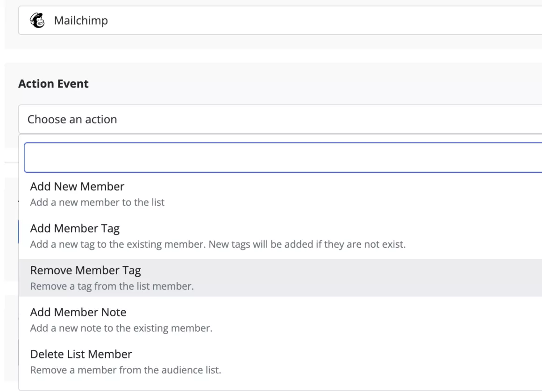Click the Mailchimp monkey logo icon
This screenshot has width=542, height=392.
[x=36, y=21]
